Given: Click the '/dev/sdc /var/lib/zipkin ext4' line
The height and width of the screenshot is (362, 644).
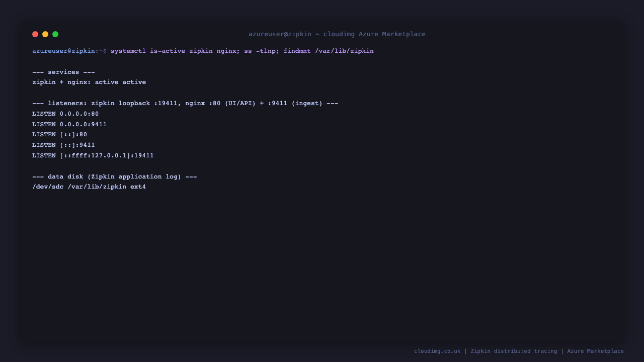Looking at the screenshot, I should pyautogui.click(x=89, y=187).
